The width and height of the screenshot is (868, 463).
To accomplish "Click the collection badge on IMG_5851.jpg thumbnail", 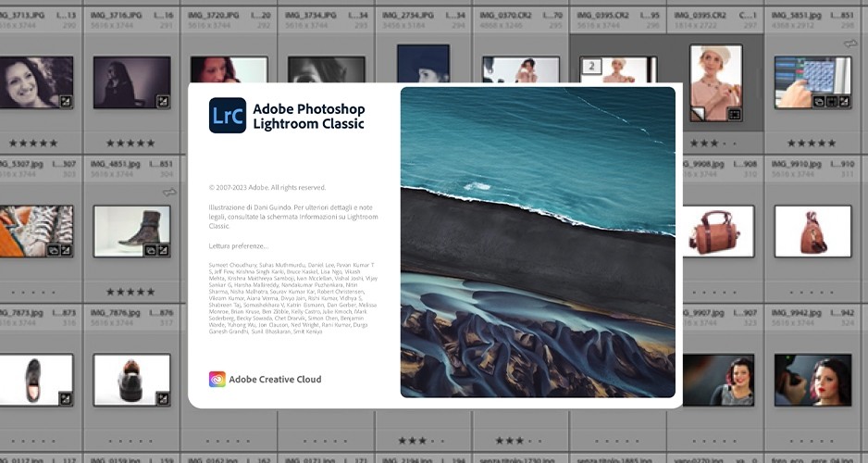I will point(819,101).
